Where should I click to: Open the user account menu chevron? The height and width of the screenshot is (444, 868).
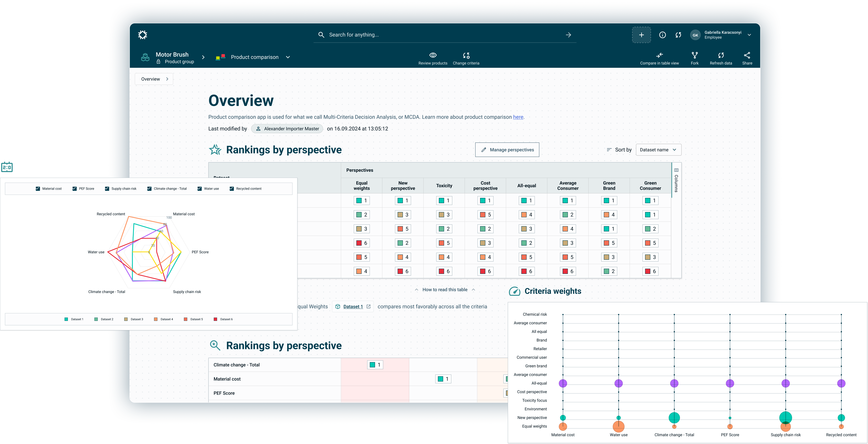[x=749, y=35]
